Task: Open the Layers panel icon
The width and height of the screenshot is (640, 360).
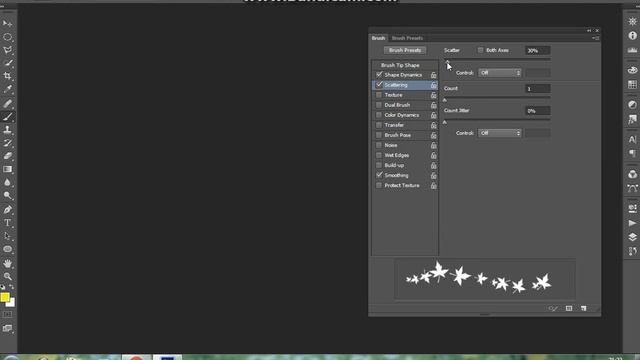Action: pyautogui.click(x=632, y=237)
